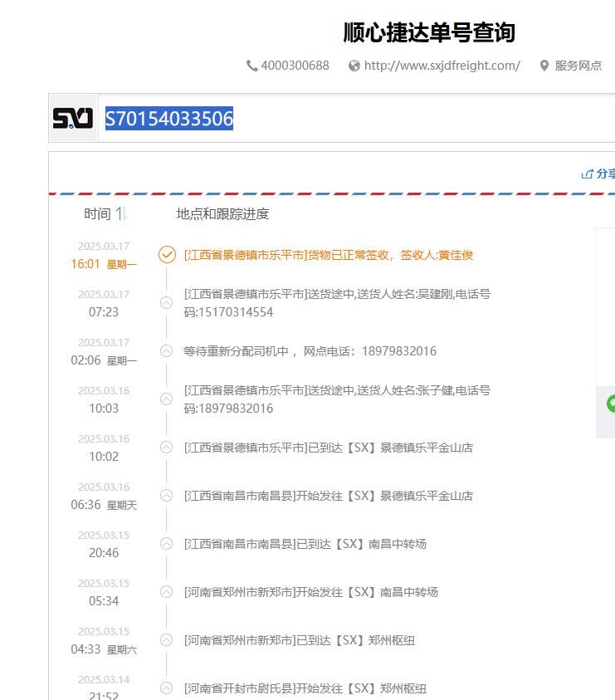Click the timestamp 10:03
The width and height of the screenshot is (615, 700).
(104, 409)
